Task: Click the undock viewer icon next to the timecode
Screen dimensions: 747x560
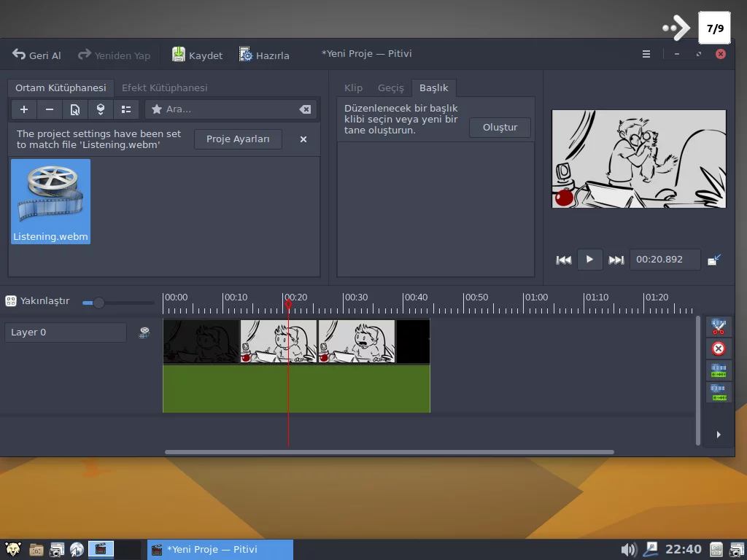Action: click(716, 259)
